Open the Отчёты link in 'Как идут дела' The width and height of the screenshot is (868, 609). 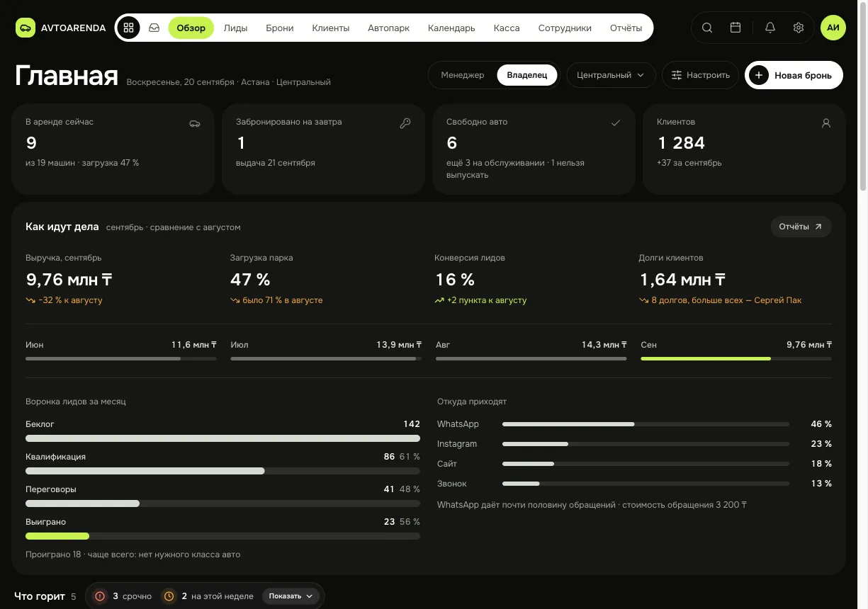[801, 227]
